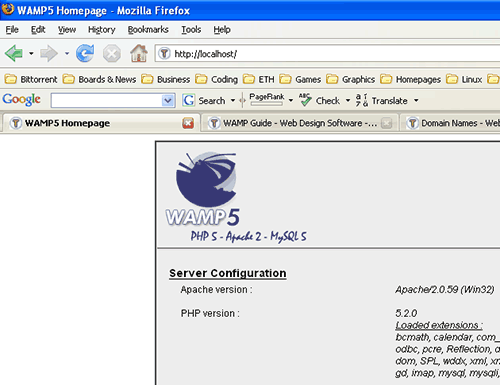
Task: Go back with the green arrow
Action: [x=14, y=53]
